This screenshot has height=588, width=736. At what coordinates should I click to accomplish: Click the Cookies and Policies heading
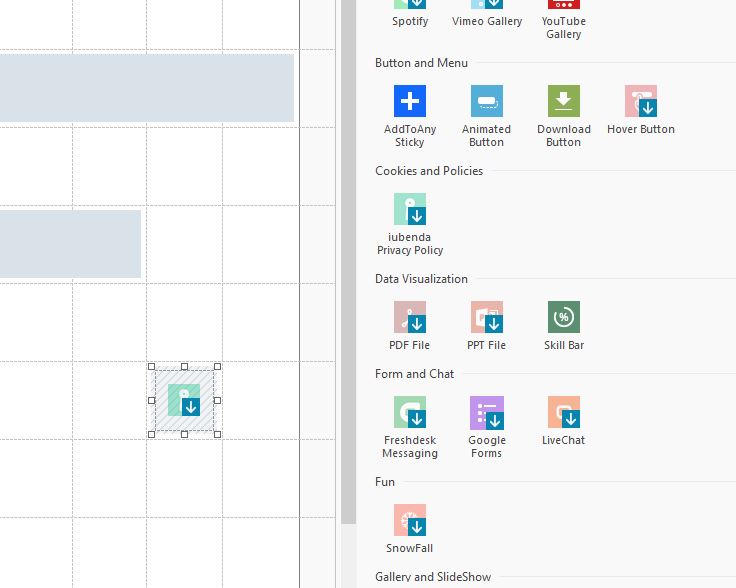(x=429, y=171)
